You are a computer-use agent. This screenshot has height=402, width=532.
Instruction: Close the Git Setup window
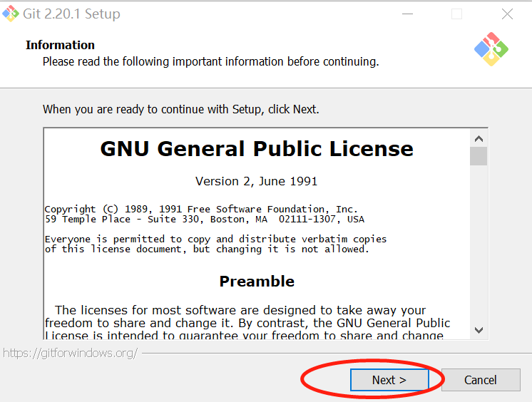click(x=507, y=14)
